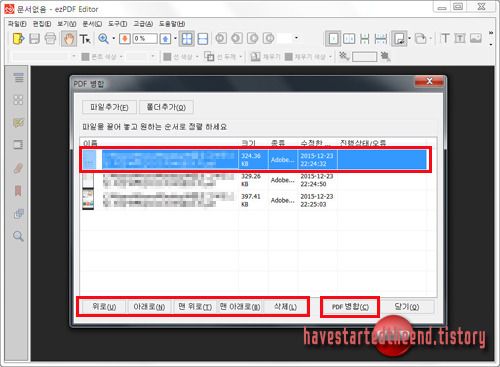Click the blue up-arrow zoom in icon
The height and width of the screenshot is (367, 500).
[165, 39]
